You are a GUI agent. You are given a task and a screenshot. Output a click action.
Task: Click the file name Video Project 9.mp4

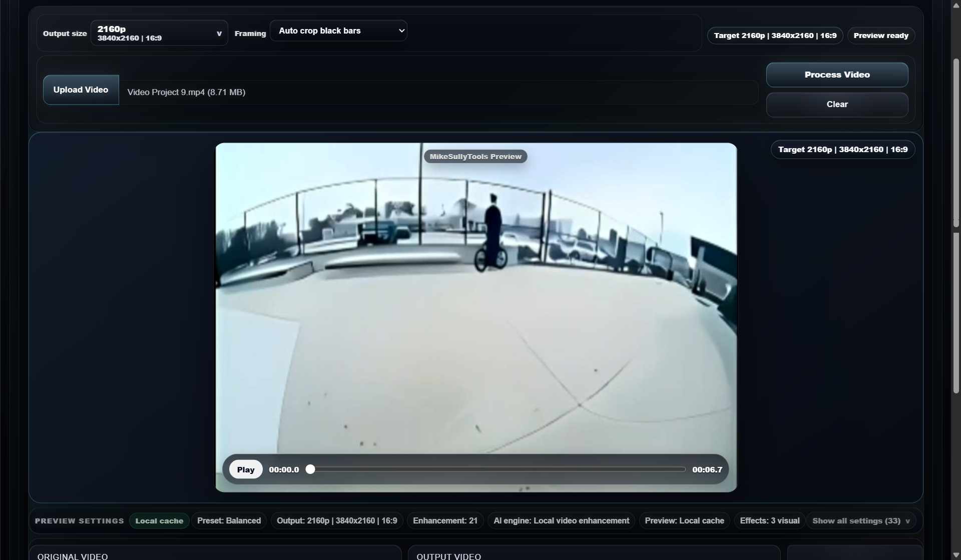186,92
